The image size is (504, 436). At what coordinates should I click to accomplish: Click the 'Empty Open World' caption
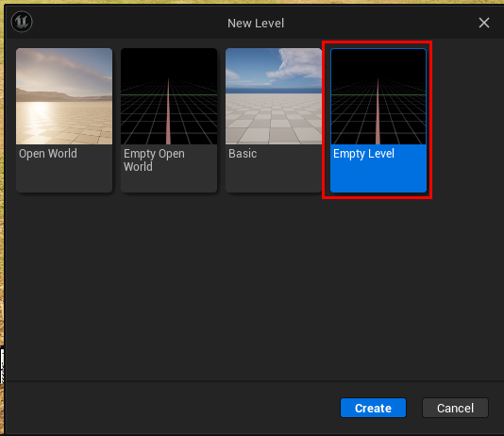tap(154, 160)
